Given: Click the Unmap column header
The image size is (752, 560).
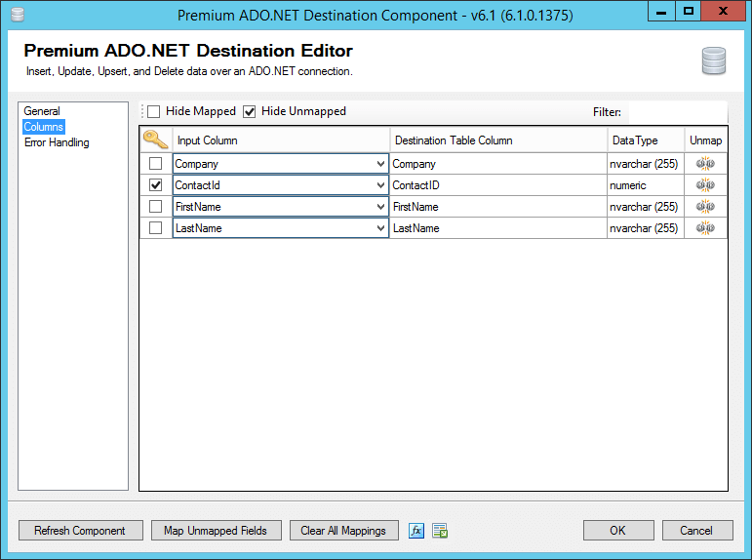Looking at the screenshot, I should [x=705, y=140].
